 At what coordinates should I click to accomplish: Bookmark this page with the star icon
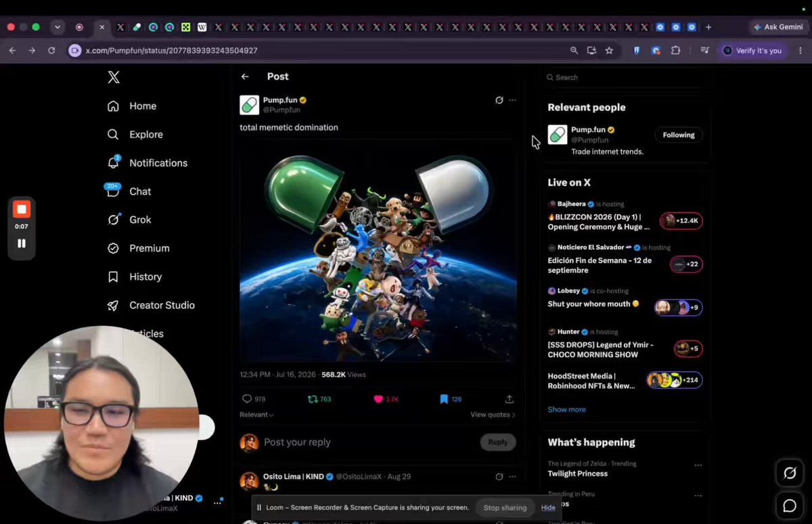pos(609,51)
